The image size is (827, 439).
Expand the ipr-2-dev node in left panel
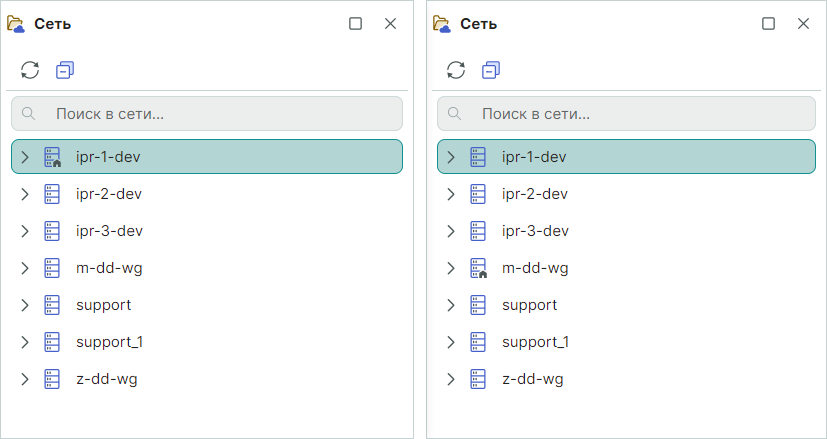pyautogui.click(x=26, y=194)
